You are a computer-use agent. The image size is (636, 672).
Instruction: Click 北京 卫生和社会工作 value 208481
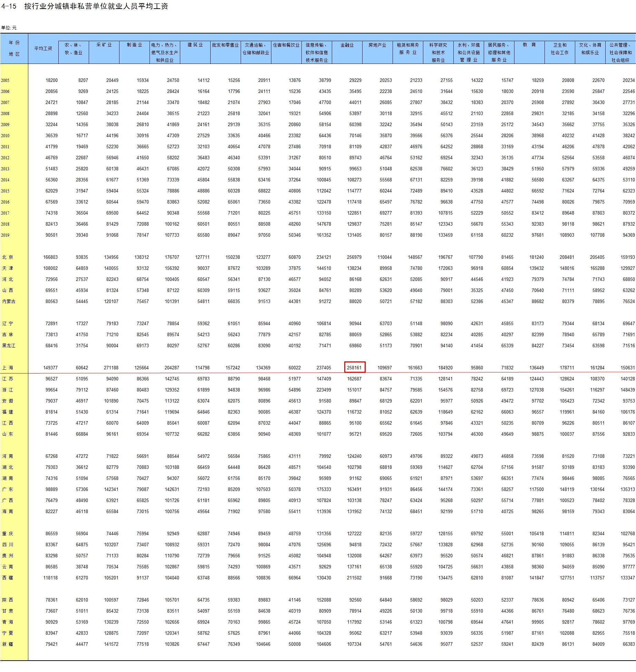567,257
